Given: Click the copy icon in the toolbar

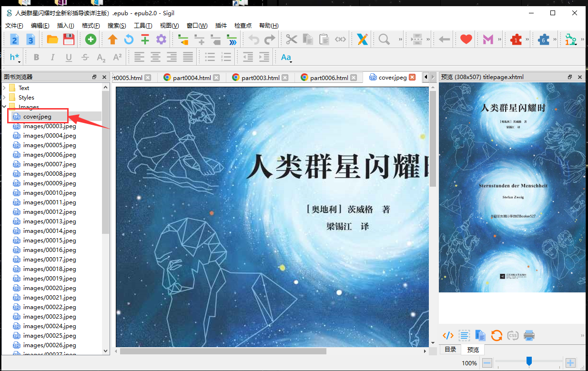Looking at the screenshot, I should point(308,40).
